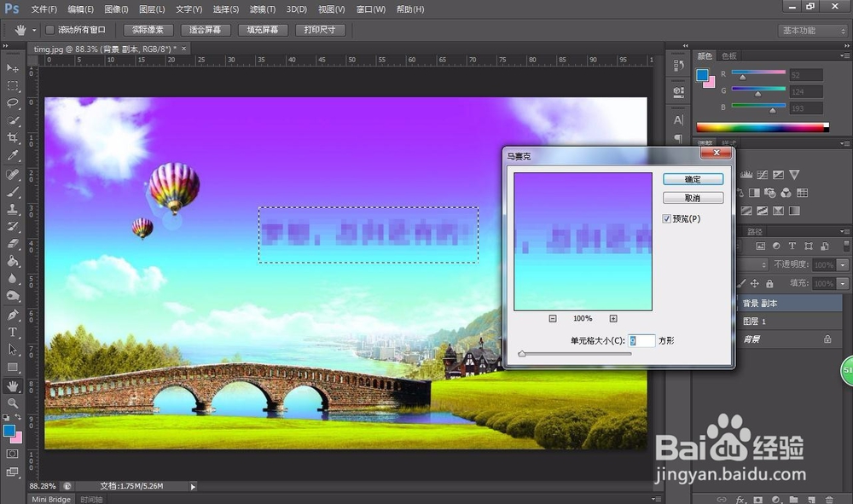Image resolution: width=853 pixels, height=504 pixels.
Task: Select the Path Selection tool
Action: [13, 350]
